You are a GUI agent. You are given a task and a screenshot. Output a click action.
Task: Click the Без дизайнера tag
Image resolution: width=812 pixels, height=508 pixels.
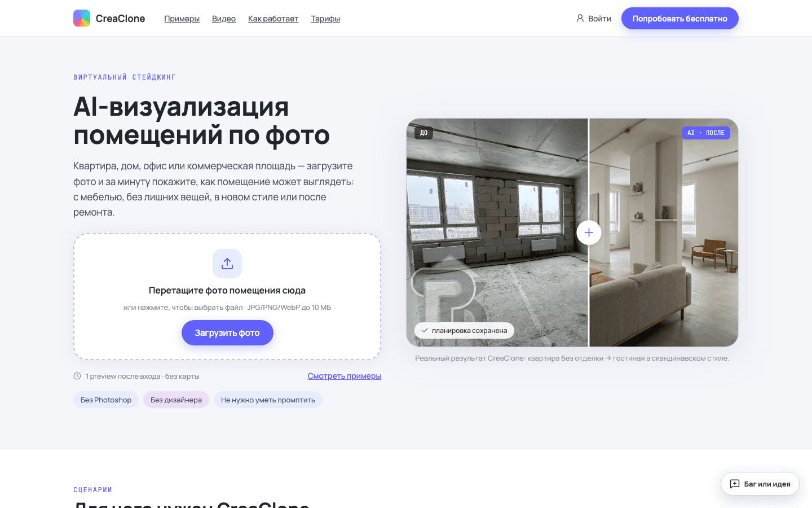point(176,400)
